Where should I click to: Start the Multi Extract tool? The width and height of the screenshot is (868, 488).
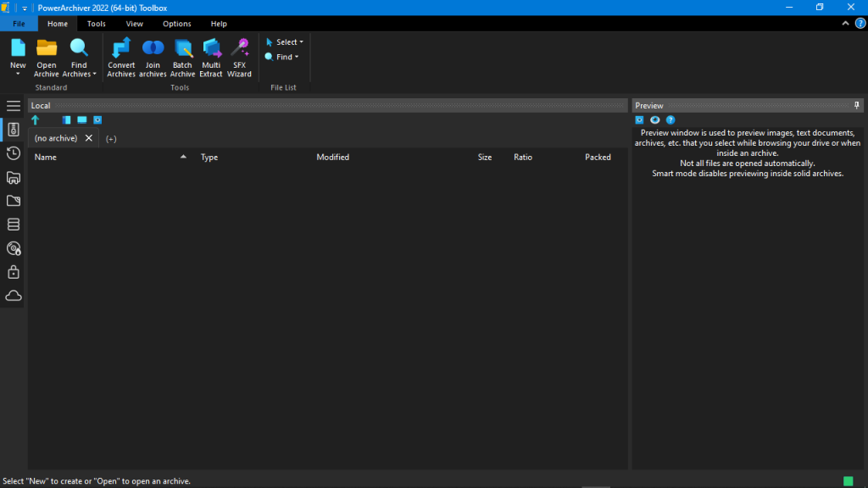211,56
